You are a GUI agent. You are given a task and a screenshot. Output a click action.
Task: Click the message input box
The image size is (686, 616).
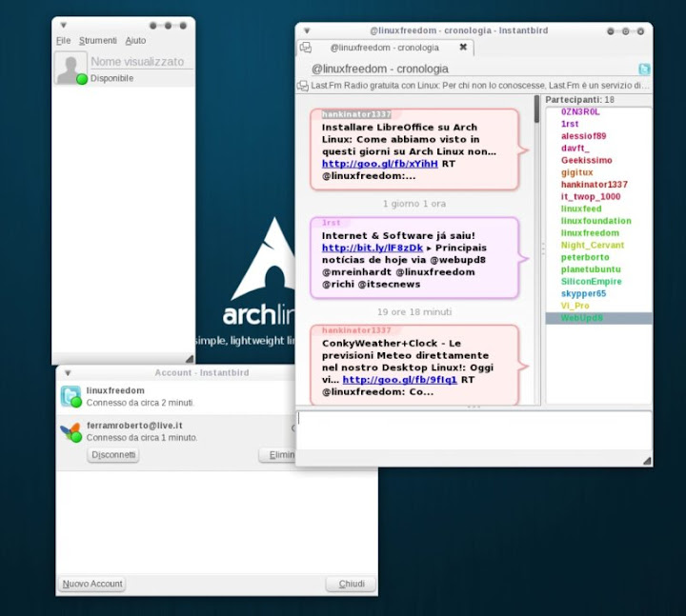pyautogui.click(x=474, y=430)
